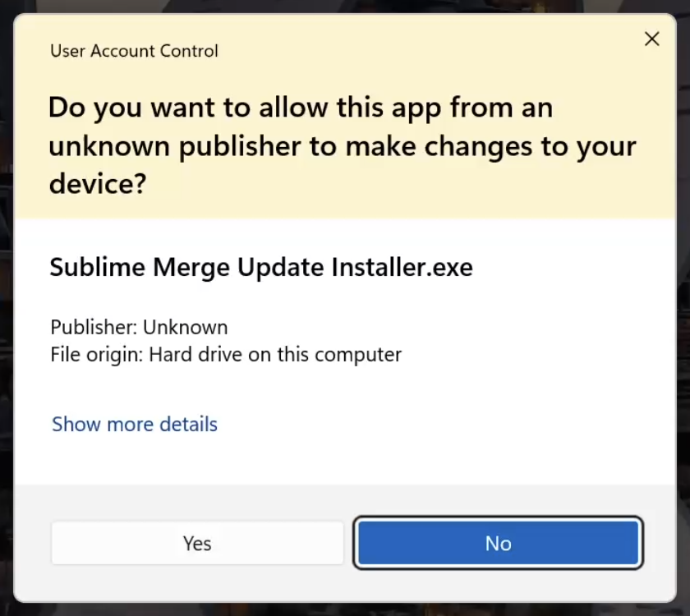Click the User Account Control title text
This screenshot has height=616, width=690.
point(134,51)
